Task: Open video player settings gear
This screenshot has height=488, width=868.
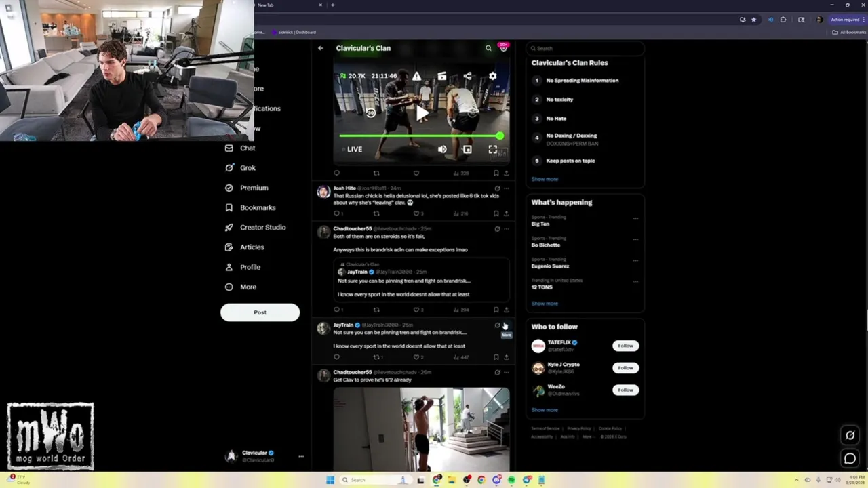Action: (x=493, y=76)
